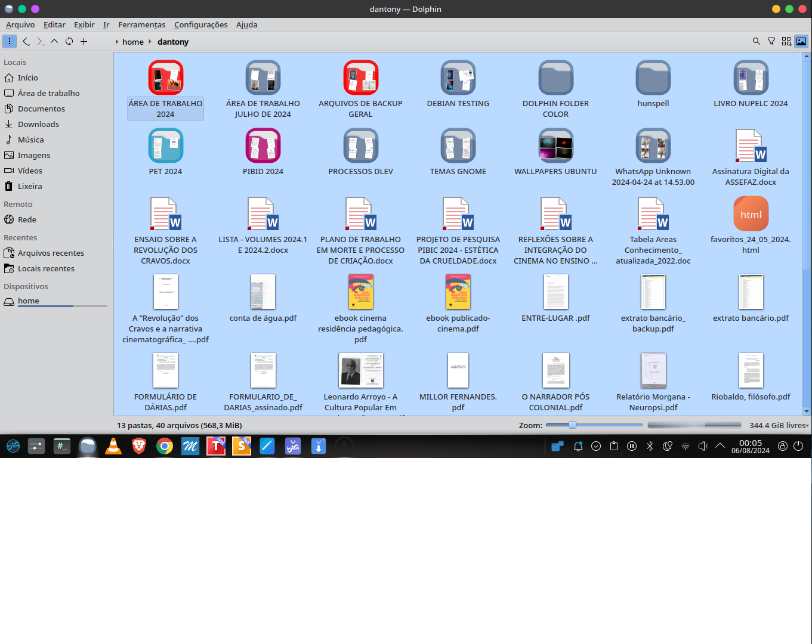
Task: Go up to the parent folder
Action: (54, 41)
